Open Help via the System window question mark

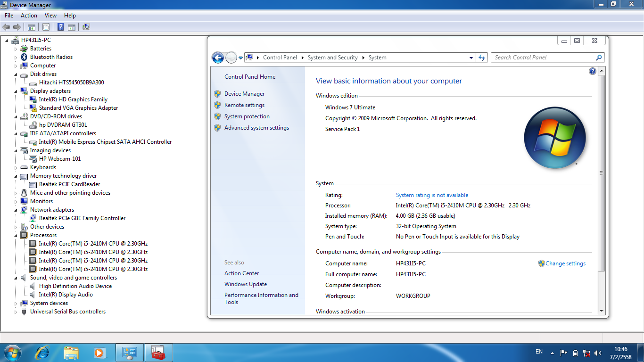[x=593, y=71]
